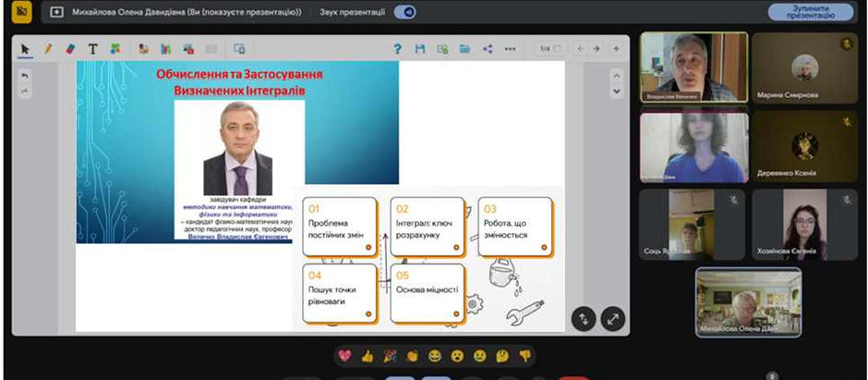Image resolution: width=868 pixels, height=380 pixels.
Task: Move the whiteboard view down with the chevron
Action: [617, 92]
